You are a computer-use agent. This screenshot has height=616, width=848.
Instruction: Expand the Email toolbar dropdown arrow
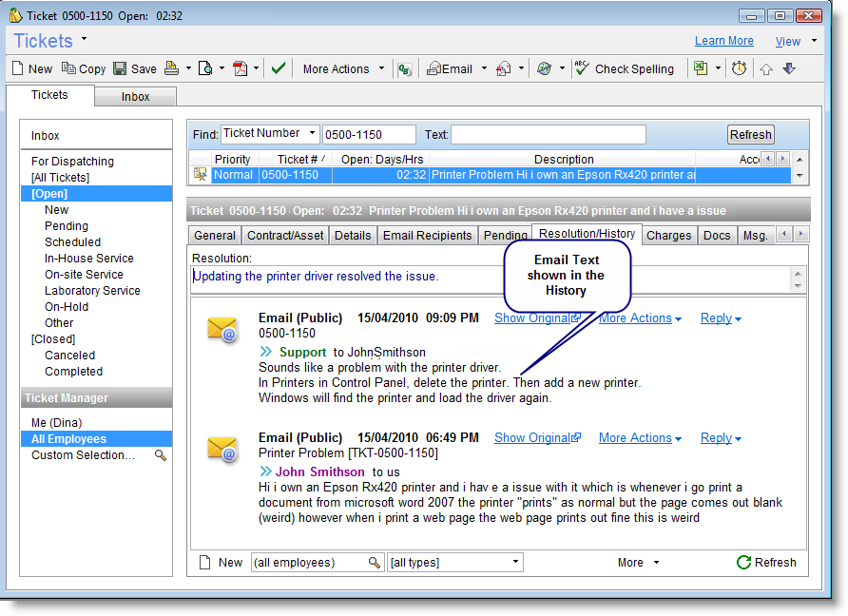pyautogui.click(x=484, y=68)
